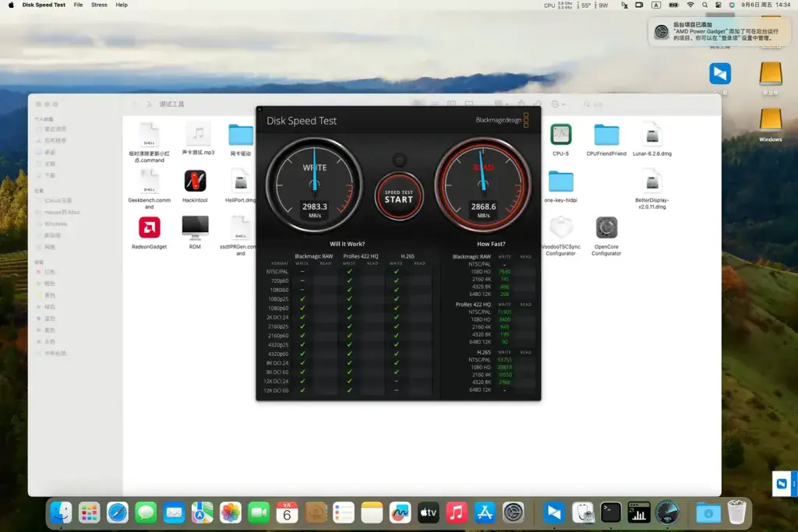The image size is (798, 532).
Task: Open the File menu
Action: click(78, 5)
